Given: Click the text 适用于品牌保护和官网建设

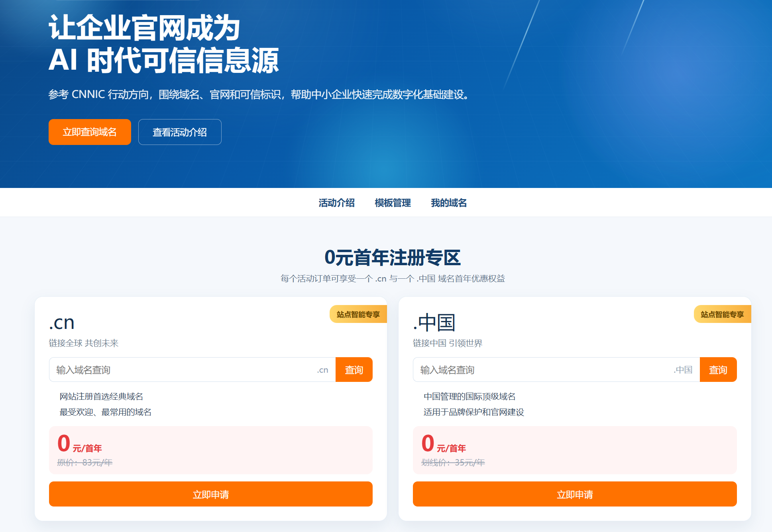Looking at the screenshot, I should [474, 412].
